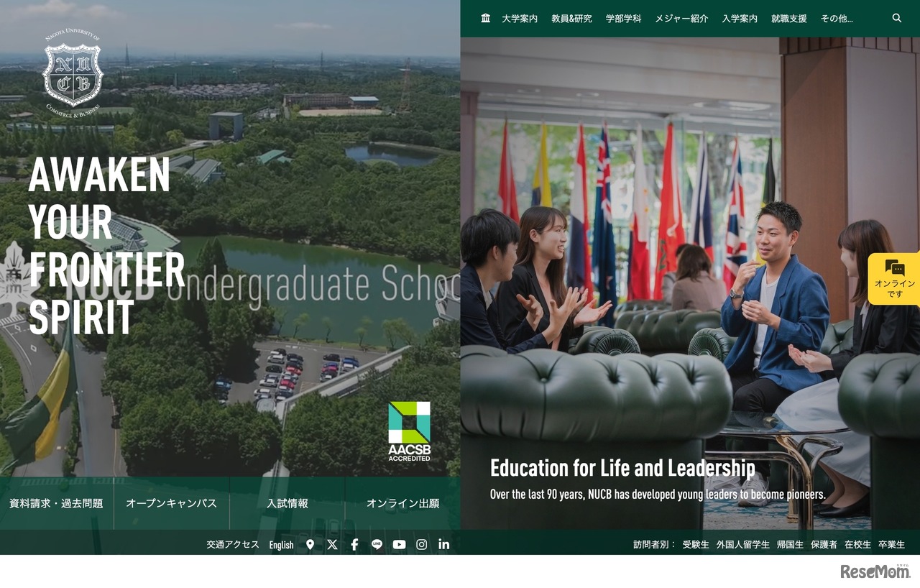Open the 大学案内 menu
This screenshot has height=588, width=920.
[x=520, y=19]
